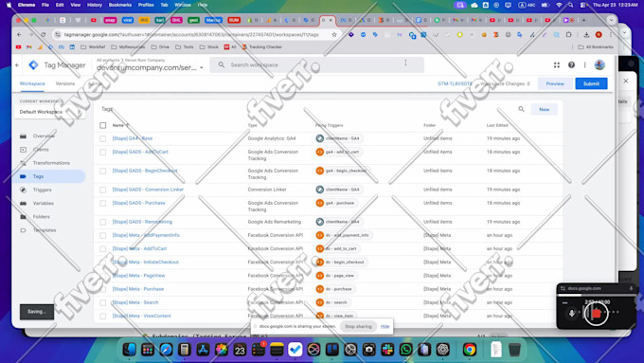The width and height of the screenshot is (644, 363).
Task: Stop the recording with red button
Action: 596,314
